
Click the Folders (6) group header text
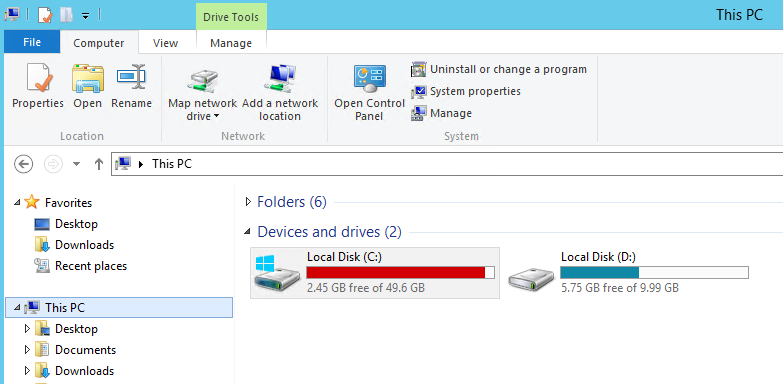pyautogui.click(x=292, y=202)
